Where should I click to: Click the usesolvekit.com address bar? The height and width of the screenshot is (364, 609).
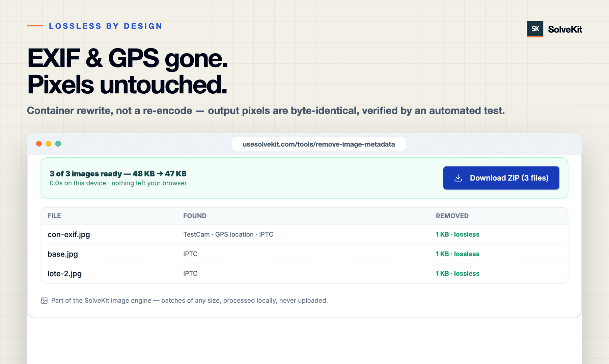[x=319, y=144]
